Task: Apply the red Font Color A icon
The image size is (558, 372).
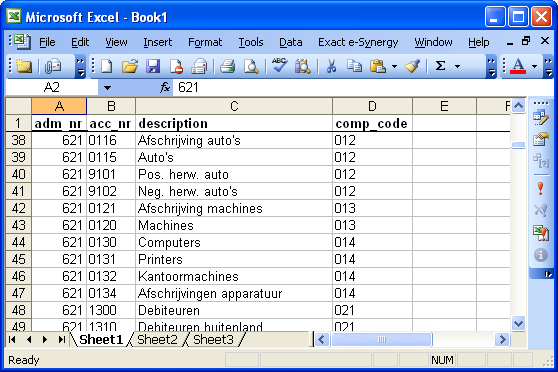Action: tap(518, 66)
